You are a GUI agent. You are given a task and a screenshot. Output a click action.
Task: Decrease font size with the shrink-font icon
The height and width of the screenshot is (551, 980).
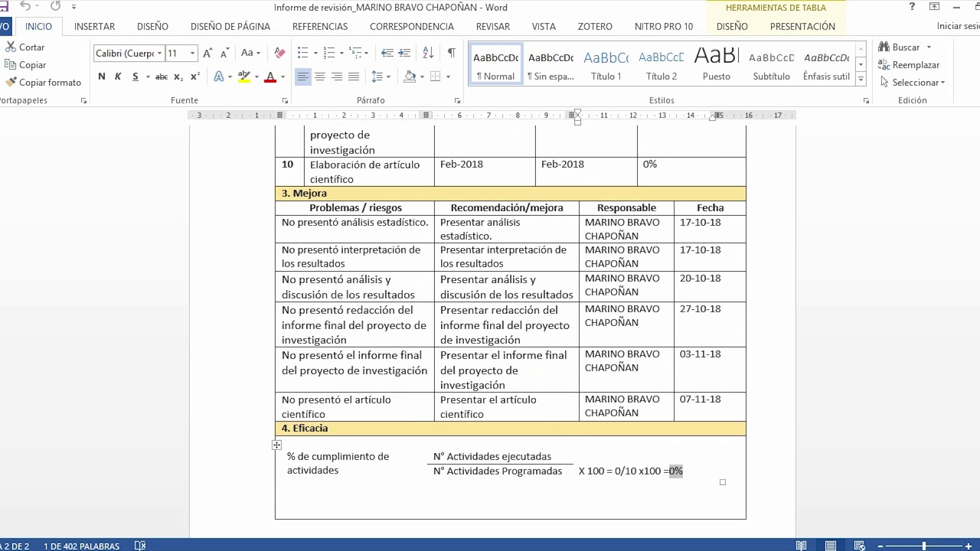click(x=224, y=53)
